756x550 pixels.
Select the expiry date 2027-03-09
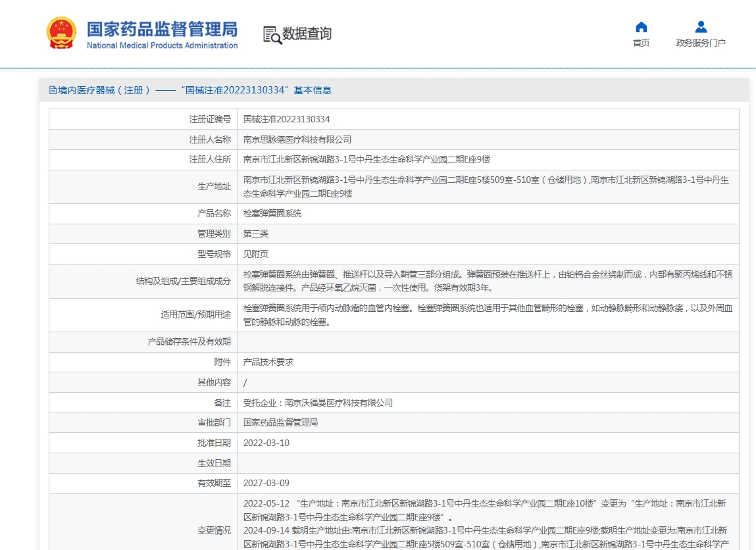point(266,483)
